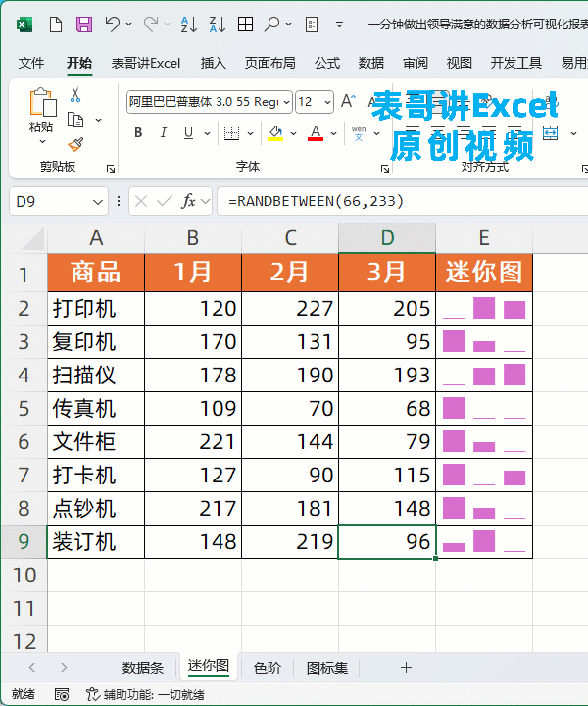Click the 粘贴 paste button
Screen dimensions: 588x706
tap(41, 127)
